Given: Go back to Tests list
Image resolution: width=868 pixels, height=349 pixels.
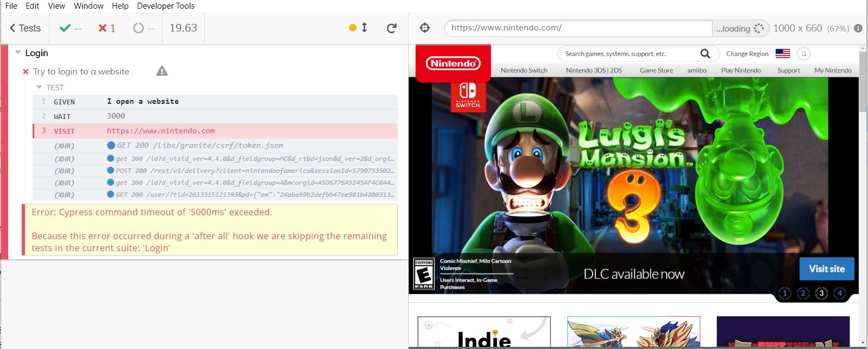Looking at the screenshot, I should [x=25, y=28].
